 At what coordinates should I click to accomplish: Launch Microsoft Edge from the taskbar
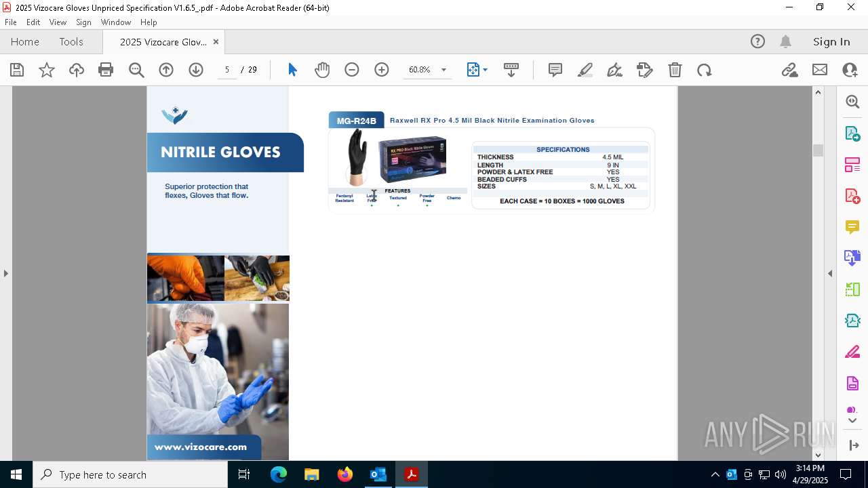click(279, 474)
